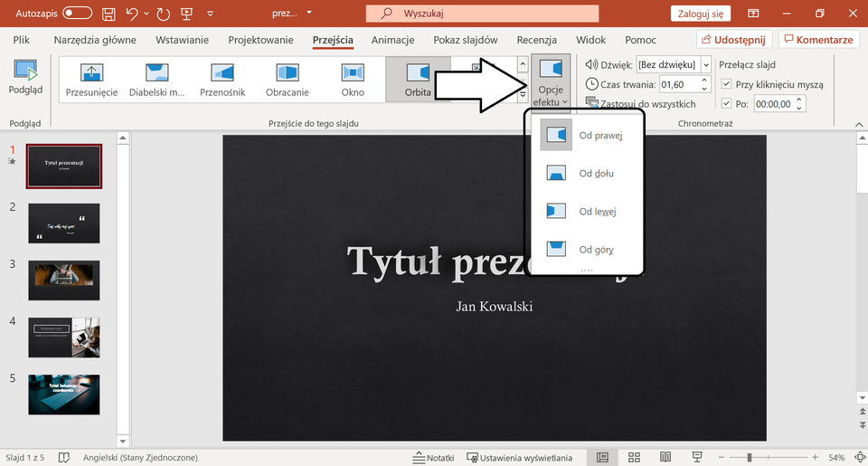
Task: Switch to Pokaz slajdów tab
Action: point(466,40)
